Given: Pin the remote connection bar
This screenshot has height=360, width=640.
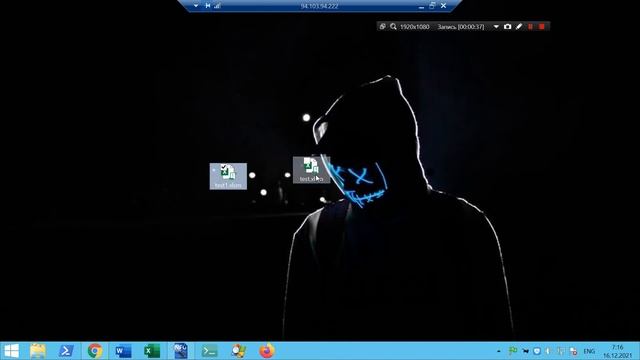Looking at the screenshot, I should [x=208, y=6].
